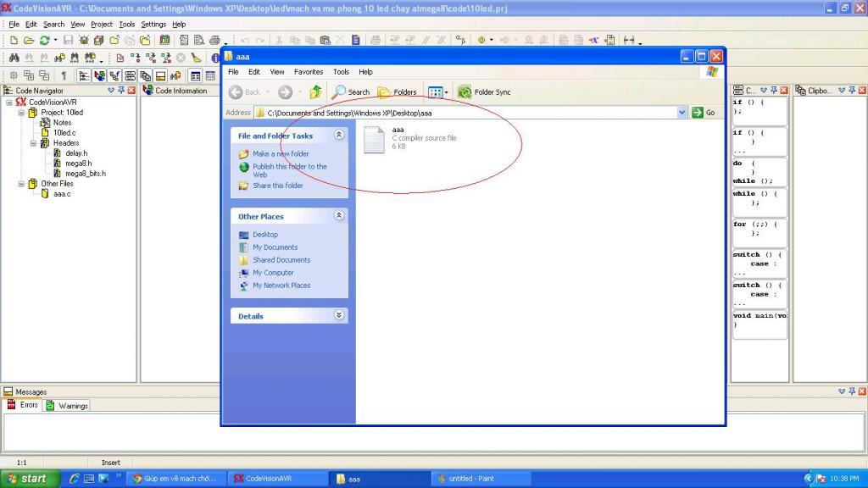Open Tools menu in aaa Explorer window
Screen dimensions: 868x488
click(x=341, y=72)
